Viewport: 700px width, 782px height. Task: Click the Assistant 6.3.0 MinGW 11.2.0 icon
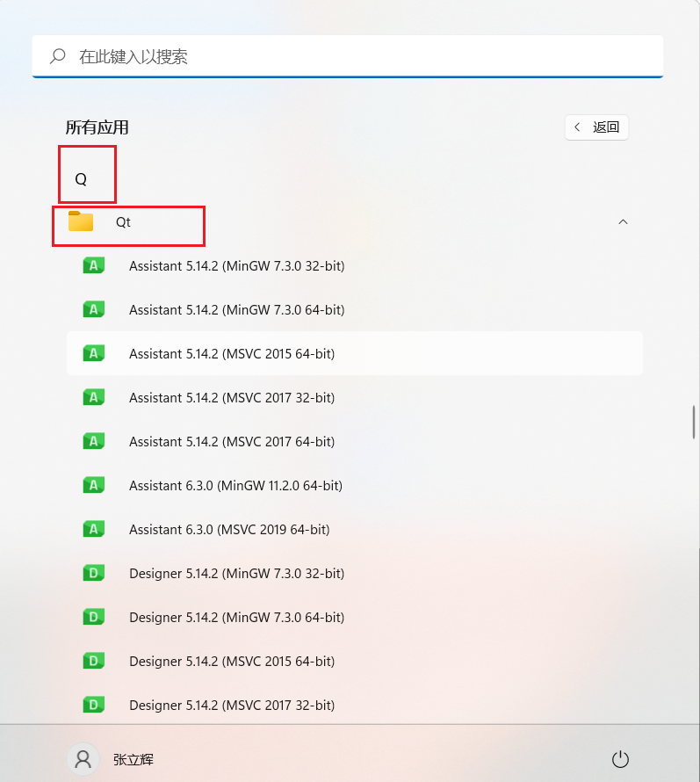94,485
